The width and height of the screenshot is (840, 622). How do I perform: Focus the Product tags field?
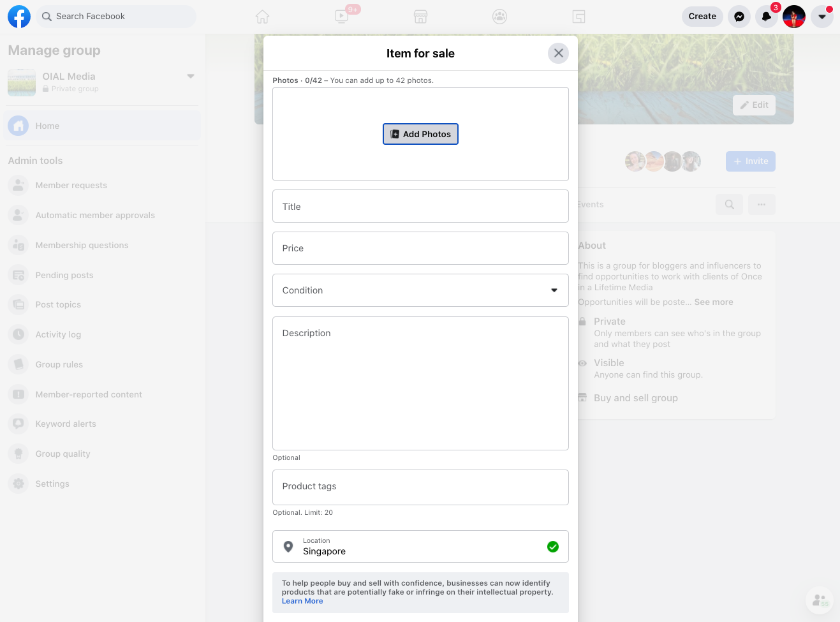click(420, 487)
